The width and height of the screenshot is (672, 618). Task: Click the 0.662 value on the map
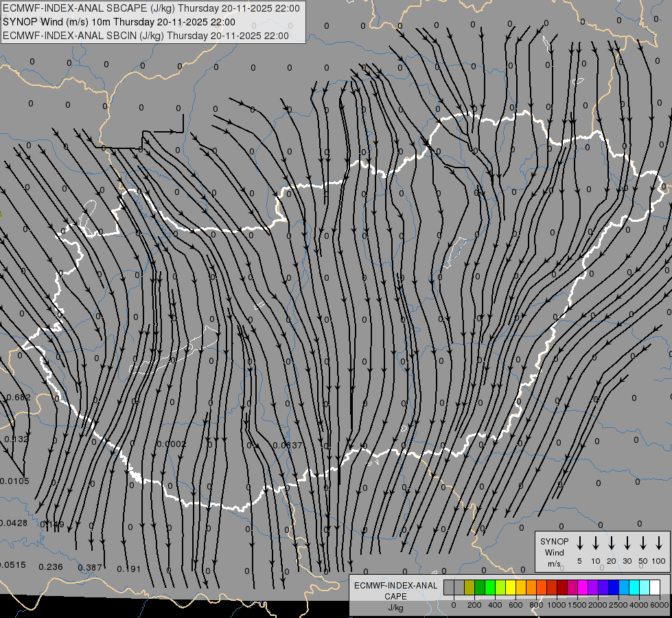pos(18,397)
